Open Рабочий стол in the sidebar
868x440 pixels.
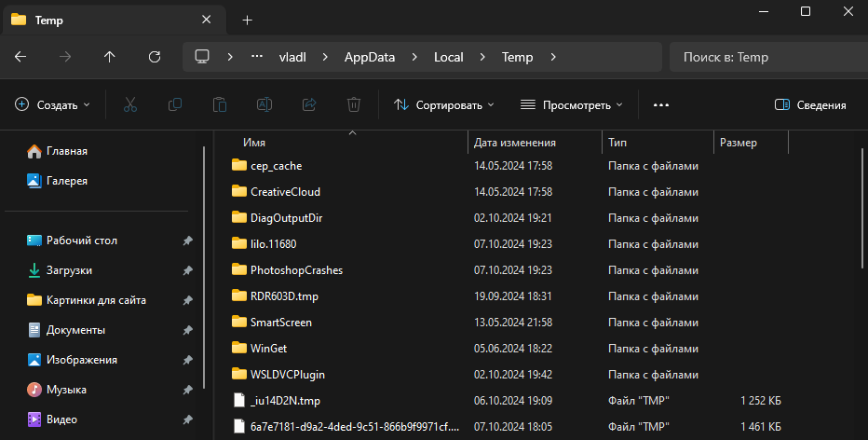[72, 241]
